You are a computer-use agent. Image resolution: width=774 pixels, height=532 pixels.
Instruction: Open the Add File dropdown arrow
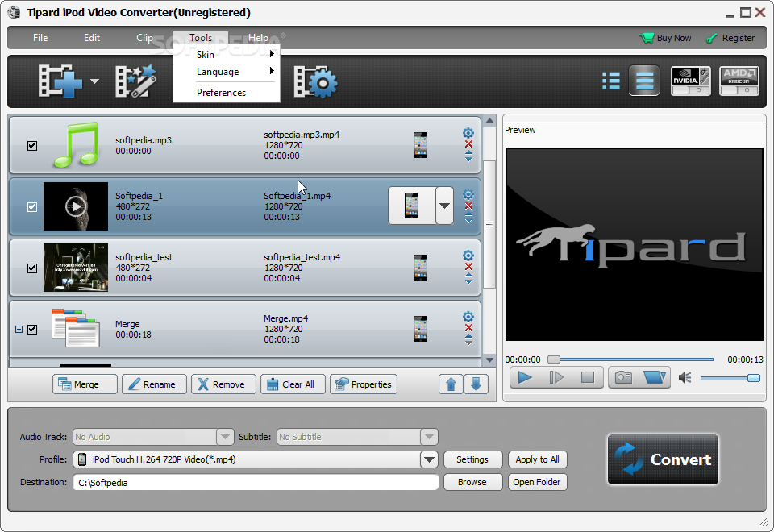[94, 81]
